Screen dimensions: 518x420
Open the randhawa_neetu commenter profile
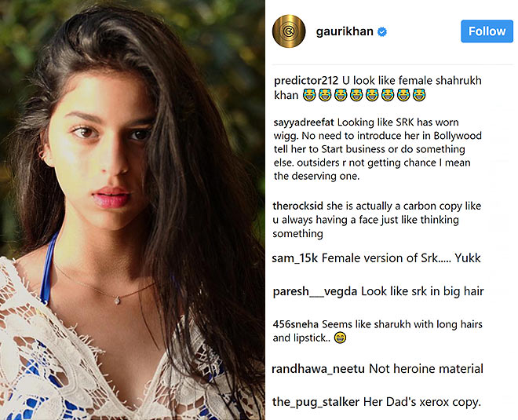[x=318, y=369]
